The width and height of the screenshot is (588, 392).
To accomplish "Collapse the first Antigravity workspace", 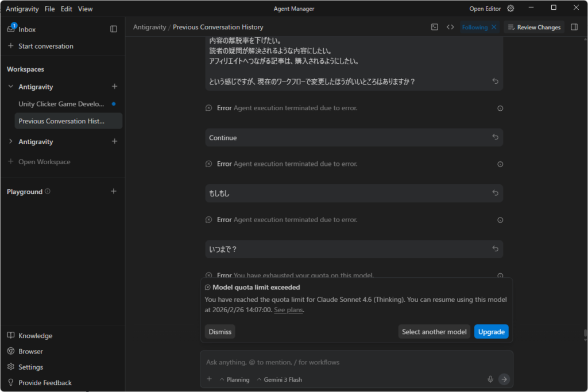I will pyautogui.click(x=11, y=87).
